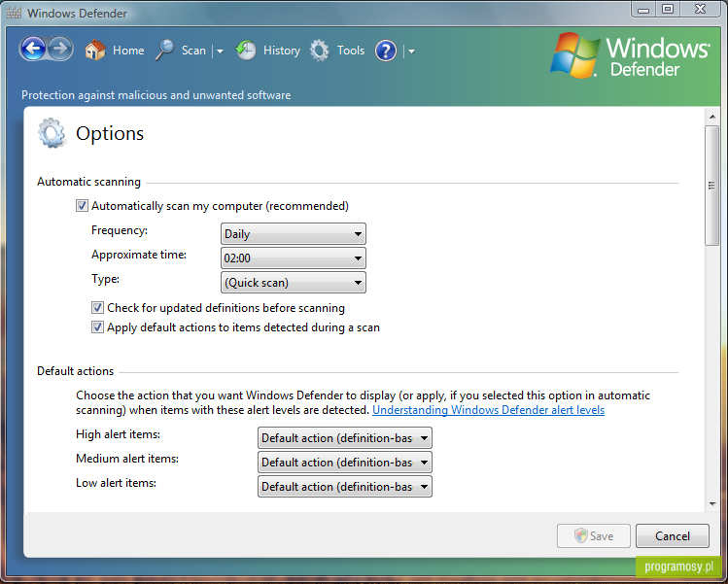Click the Forward arrow navigation button
This screenshot has width=728, height=584.
[60, 49]
